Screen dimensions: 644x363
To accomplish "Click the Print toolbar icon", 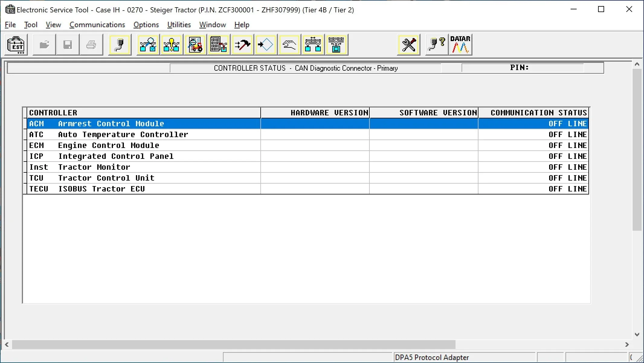I will tap(91, 45).
